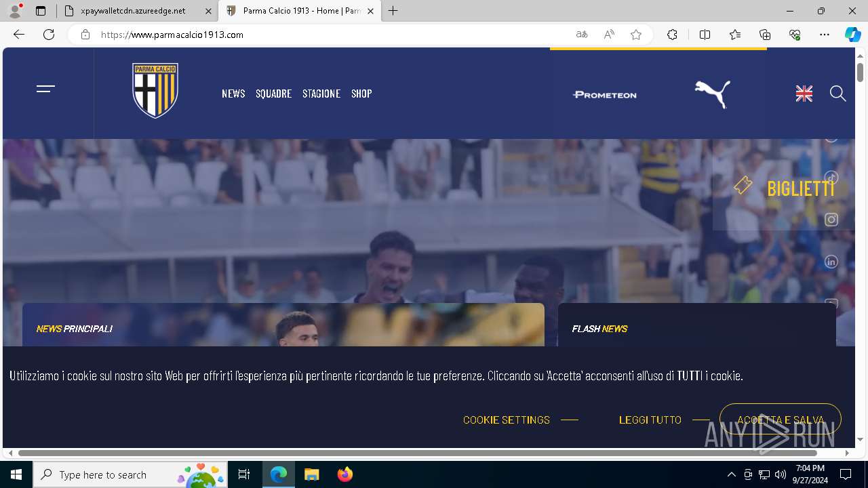The width and height of the screenshot is (868, 488).
Task: Open the hamburger site menu
Action: (x=45, y=89)
